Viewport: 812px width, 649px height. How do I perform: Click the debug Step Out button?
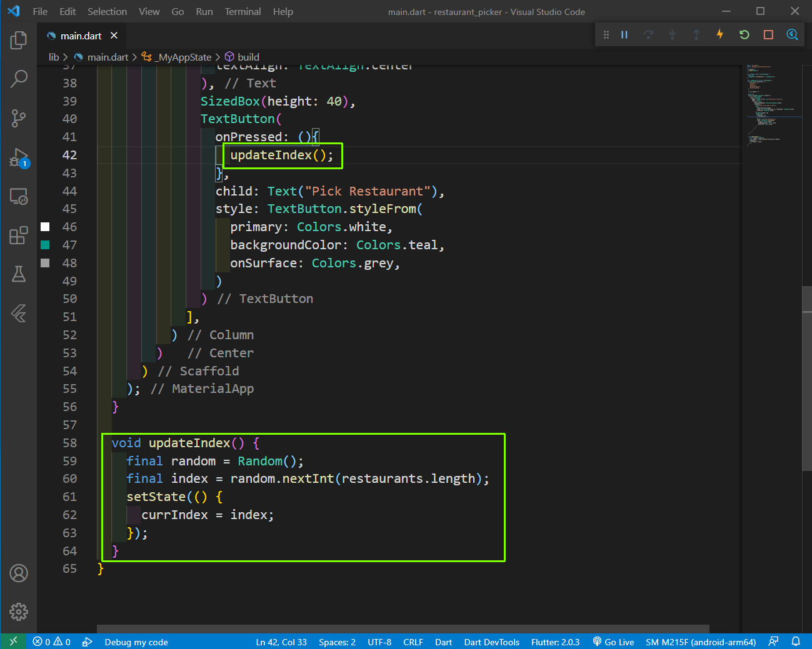click(696, 34)
